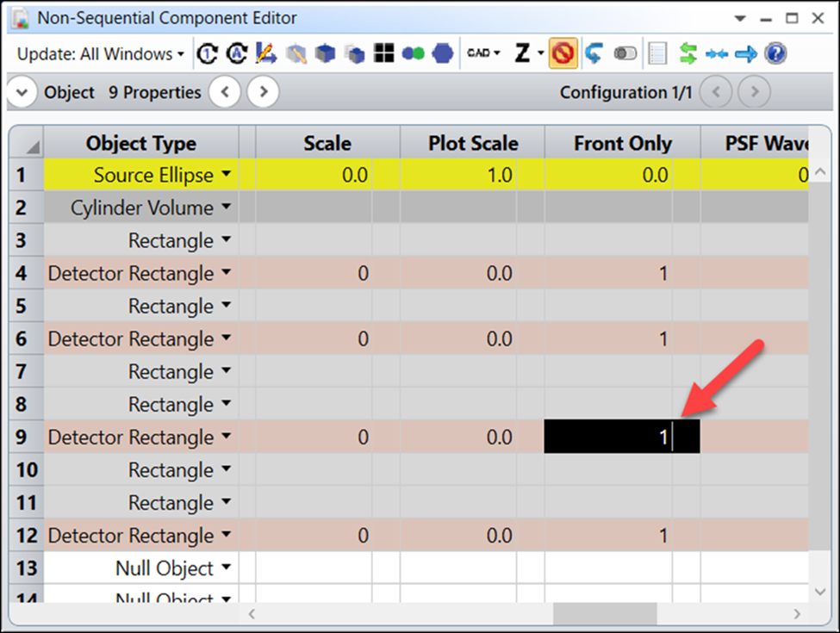Open the CAD dropdown menu
Viewport: 840px width, 633px height.
point(483,53)
